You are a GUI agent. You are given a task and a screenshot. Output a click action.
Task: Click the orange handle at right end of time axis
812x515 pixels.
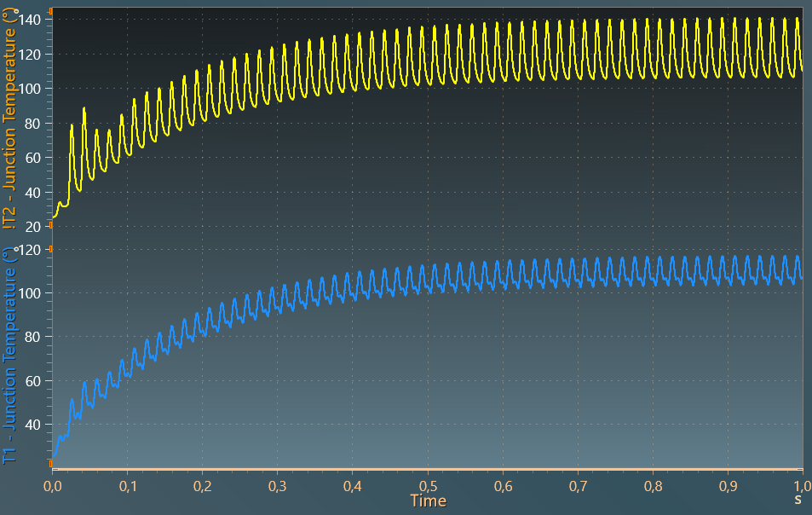tap(802, 470)
